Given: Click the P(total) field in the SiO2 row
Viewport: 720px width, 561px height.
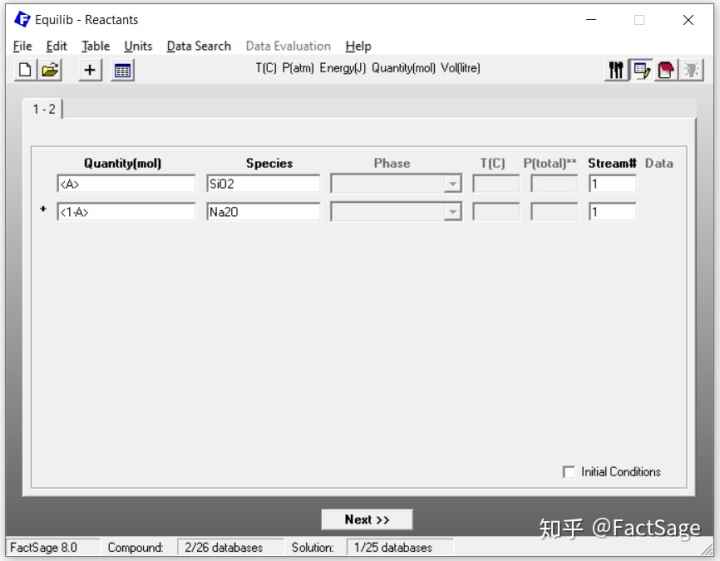Looking at the screenshot, I should (x=554, y=184).
